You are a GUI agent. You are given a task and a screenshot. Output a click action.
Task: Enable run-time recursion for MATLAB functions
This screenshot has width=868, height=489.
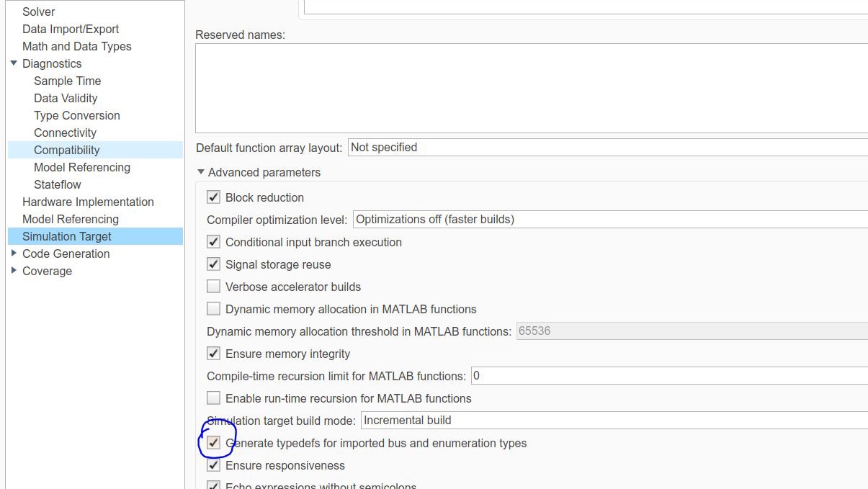(x=213, y=398)
